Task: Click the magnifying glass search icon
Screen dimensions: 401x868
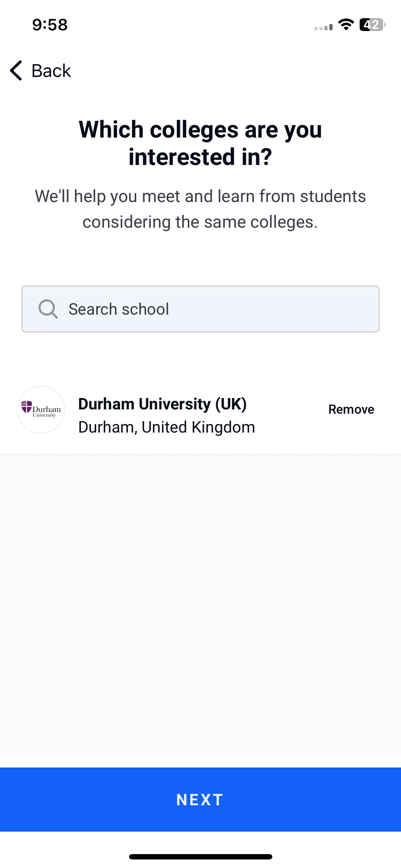Action: pyautogui.click(x=48, y=309)
